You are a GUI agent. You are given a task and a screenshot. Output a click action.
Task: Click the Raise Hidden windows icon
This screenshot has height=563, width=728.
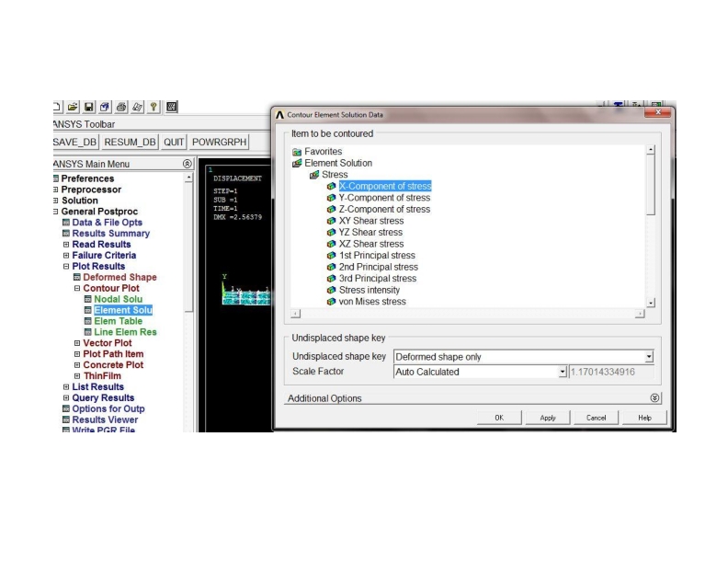tap(171, 107)
